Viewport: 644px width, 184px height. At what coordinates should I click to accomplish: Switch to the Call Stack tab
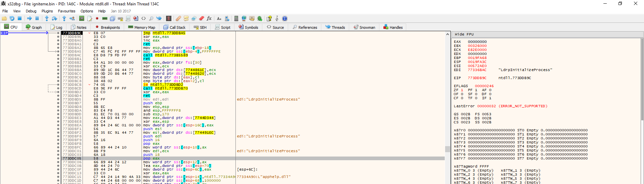click(174, 27)
